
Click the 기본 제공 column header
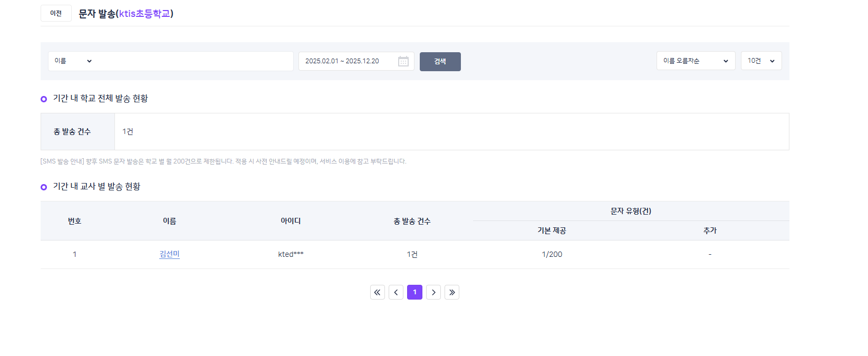pyautogui.click(x=552, y=230)
